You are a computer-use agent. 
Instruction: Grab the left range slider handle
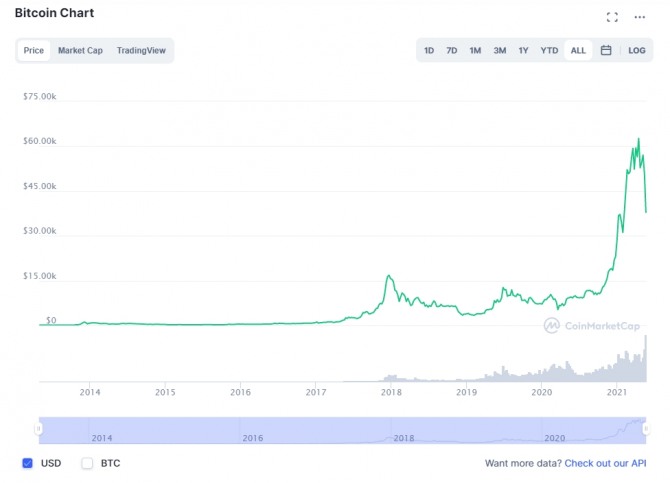(39, 429)
